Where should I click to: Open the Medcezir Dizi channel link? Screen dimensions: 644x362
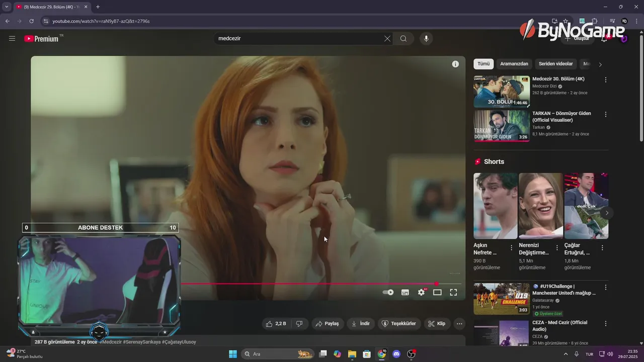pos(544,86)
